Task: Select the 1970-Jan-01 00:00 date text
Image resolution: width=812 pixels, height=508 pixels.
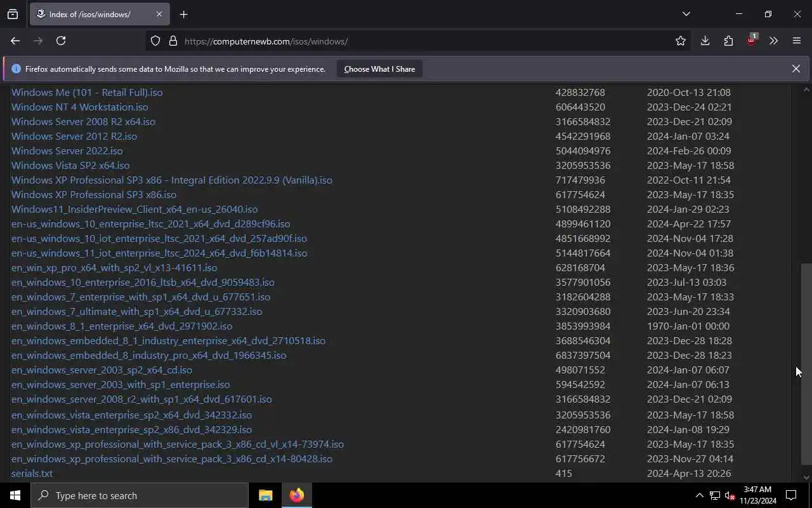Action: pyautogui.click(x=688, y=326)
